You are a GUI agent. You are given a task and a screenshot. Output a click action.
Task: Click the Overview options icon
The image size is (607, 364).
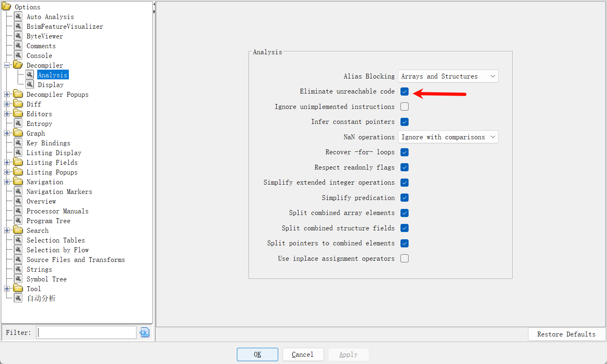(x=18, y=201)
